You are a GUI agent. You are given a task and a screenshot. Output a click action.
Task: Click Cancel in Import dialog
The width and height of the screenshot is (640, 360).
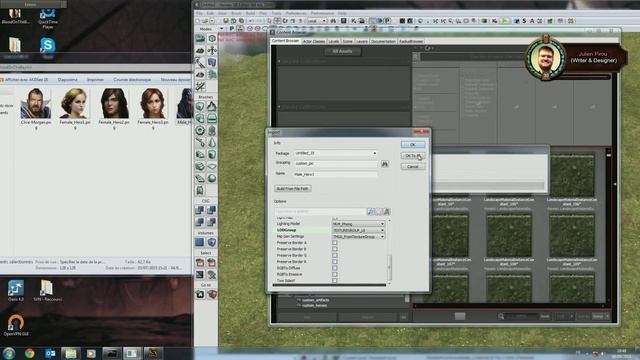[413, 167]
